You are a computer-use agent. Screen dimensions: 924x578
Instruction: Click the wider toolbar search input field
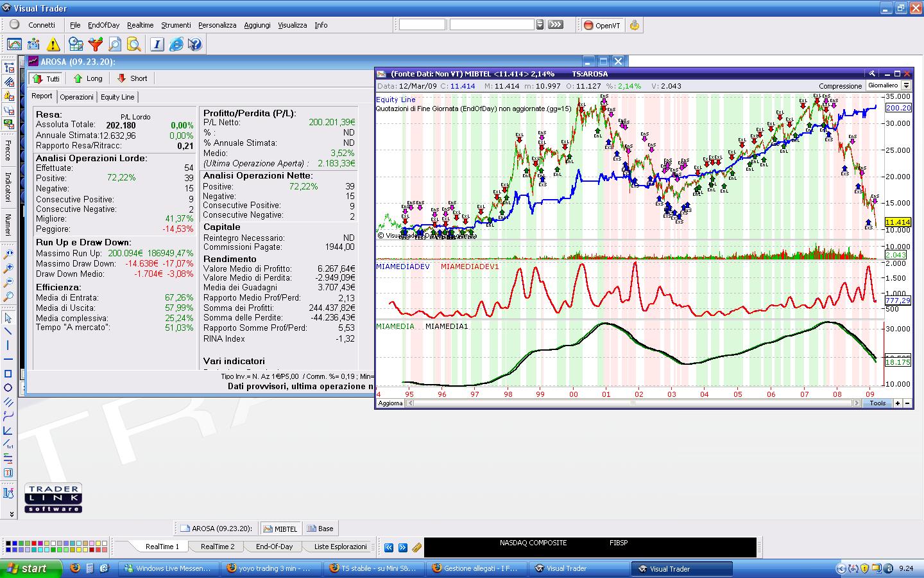(x=492, y=24)
